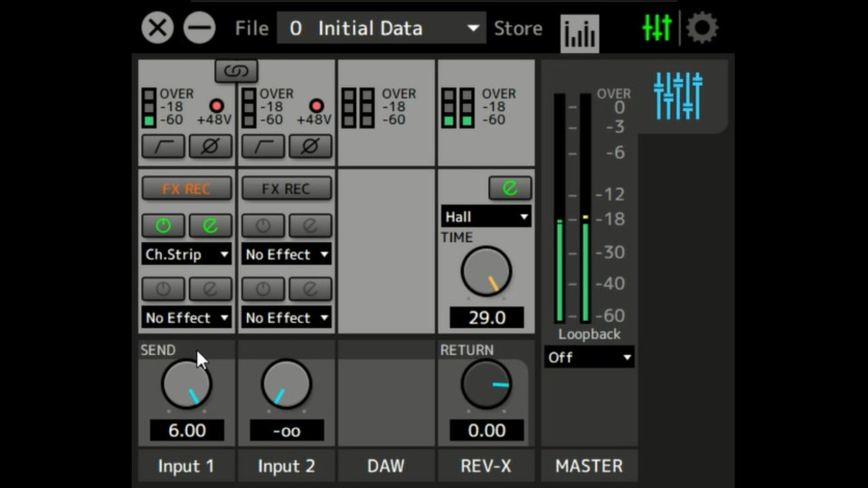
Task: Click the reverb TIME knob
Action: click(486, 271)
